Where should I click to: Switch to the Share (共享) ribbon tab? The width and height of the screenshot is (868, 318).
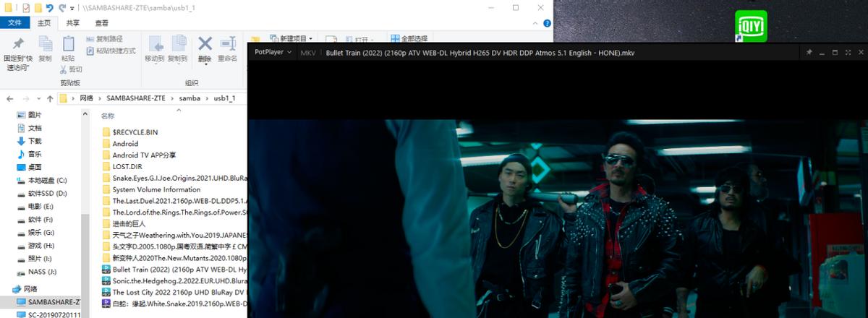[73, 23]
